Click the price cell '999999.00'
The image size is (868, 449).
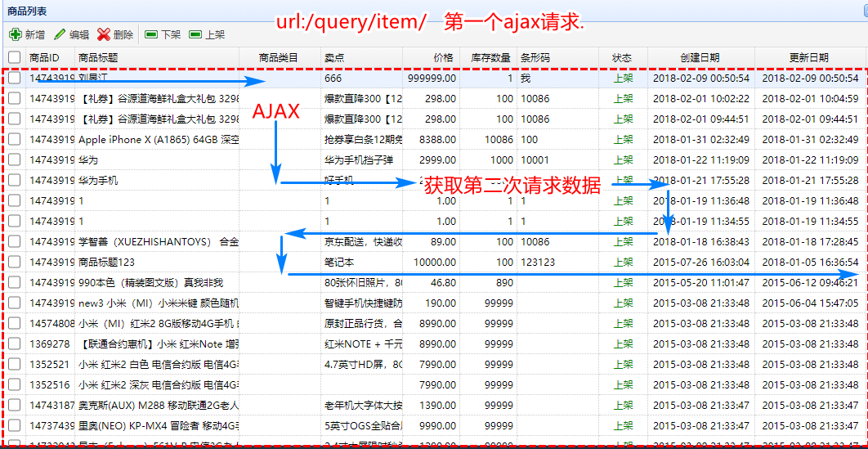432,78
